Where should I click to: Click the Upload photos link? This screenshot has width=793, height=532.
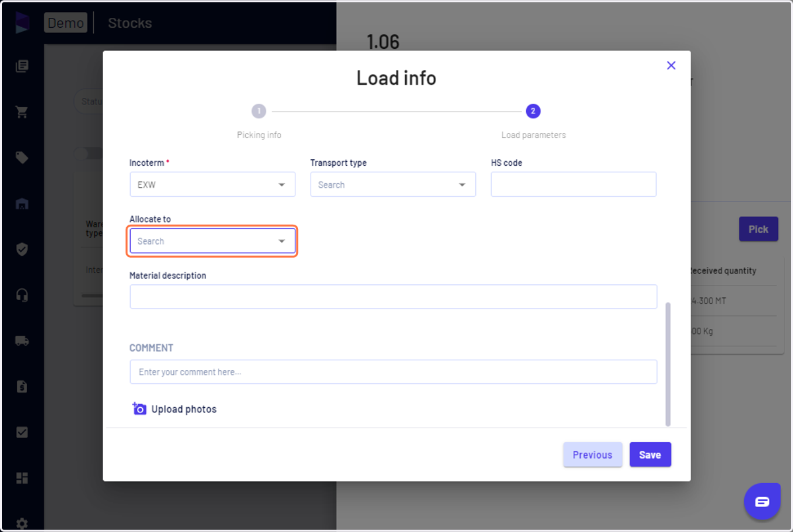click(184, 409)
